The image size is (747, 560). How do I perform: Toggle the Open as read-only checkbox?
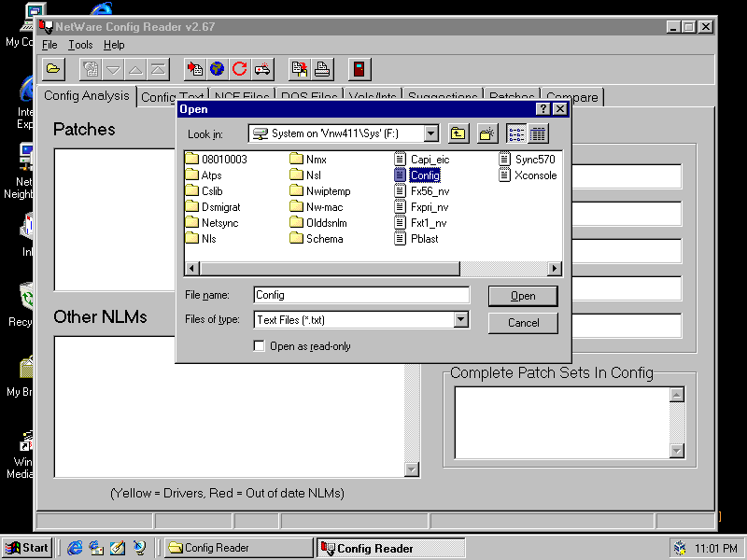coord(260,346)
